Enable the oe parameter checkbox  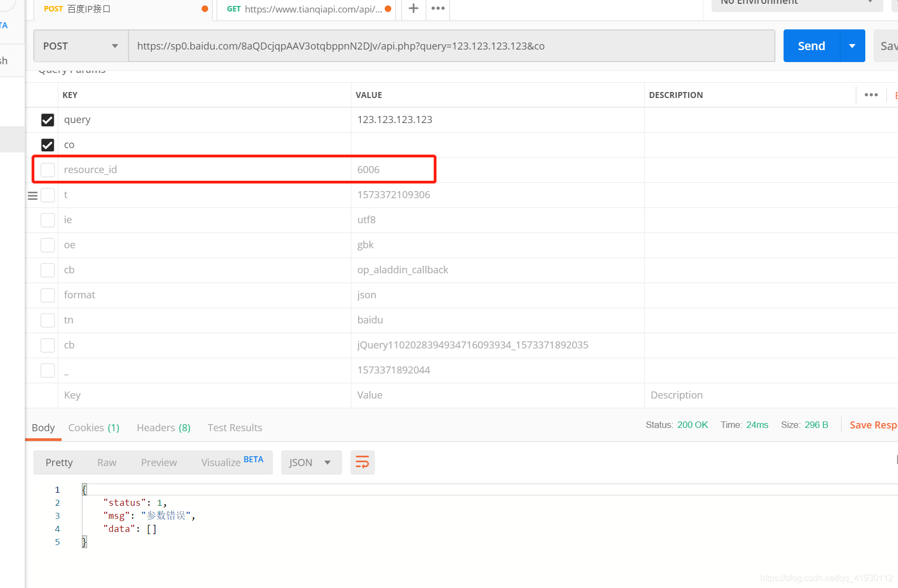(x=47, y=245)
